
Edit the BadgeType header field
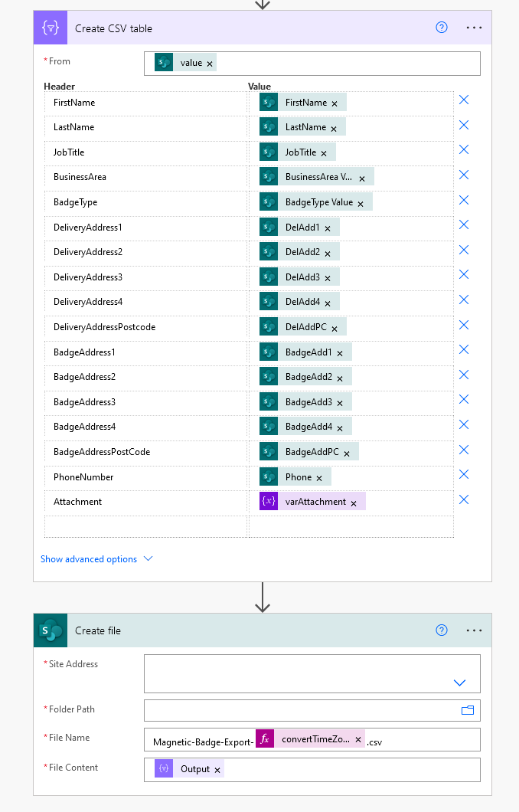tap(146, 202)
